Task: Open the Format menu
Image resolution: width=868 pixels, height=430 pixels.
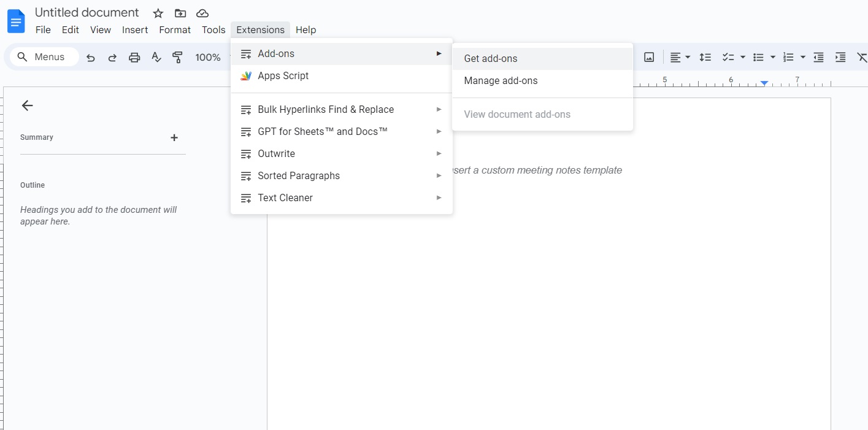Action: (175, 30)
